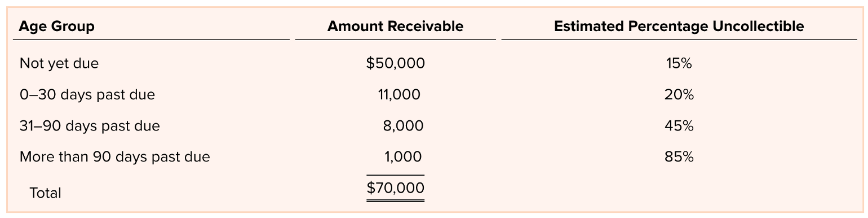Click the rule under Amount Receivable header
The height and width of the screenshot is (218, 868).
(x=395, y=40)
